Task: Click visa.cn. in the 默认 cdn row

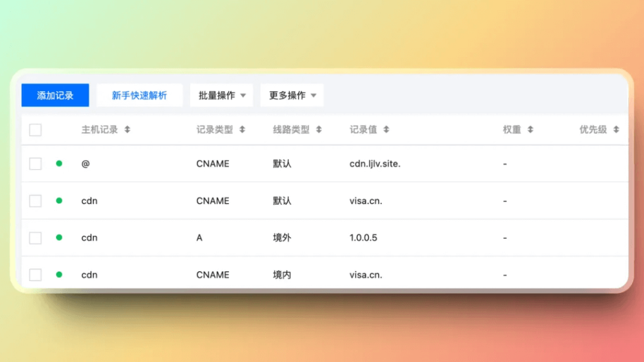Action: coord(366,200)
